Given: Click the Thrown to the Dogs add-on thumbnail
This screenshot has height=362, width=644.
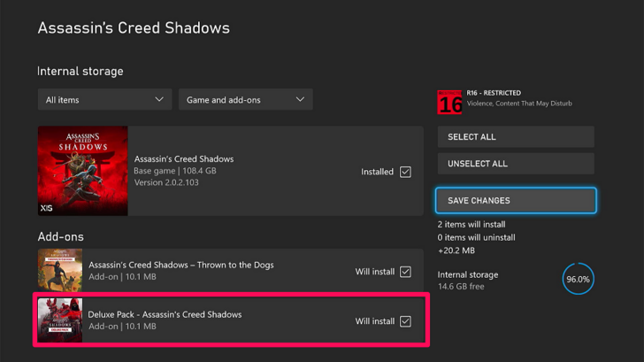Looking at the screenshot, I should pyautogui.click(x=59, y=271).
